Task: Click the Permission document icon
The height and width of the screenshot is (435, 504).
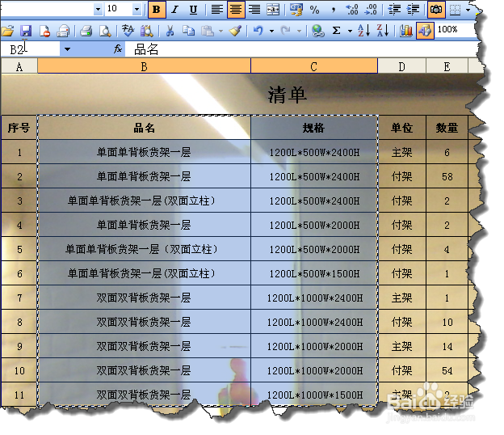Action: click(x=44, y=31)
